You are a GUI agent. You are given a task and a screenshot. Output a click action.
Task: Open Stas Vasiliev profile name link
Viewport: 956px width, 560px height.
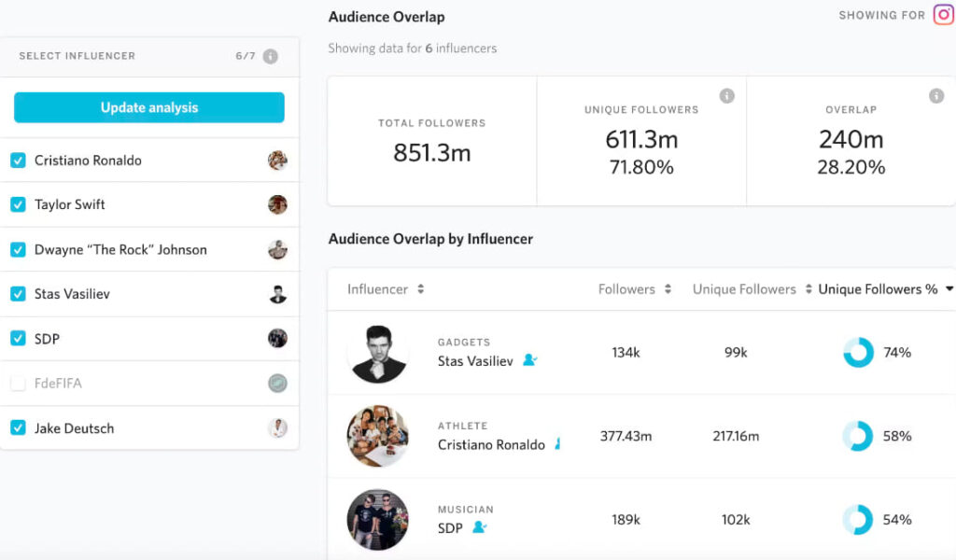tap(475, 361)
